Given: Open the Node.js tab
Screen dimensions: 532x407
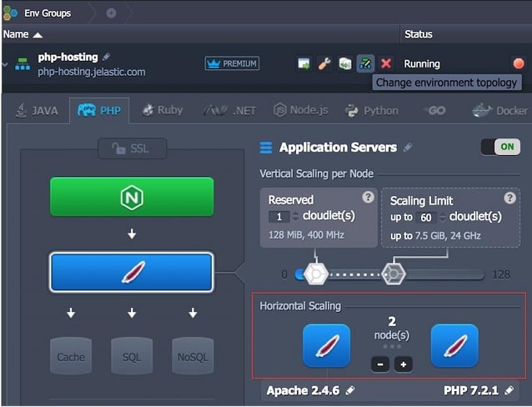Looking at the screenshot, I should coord(301,110).
